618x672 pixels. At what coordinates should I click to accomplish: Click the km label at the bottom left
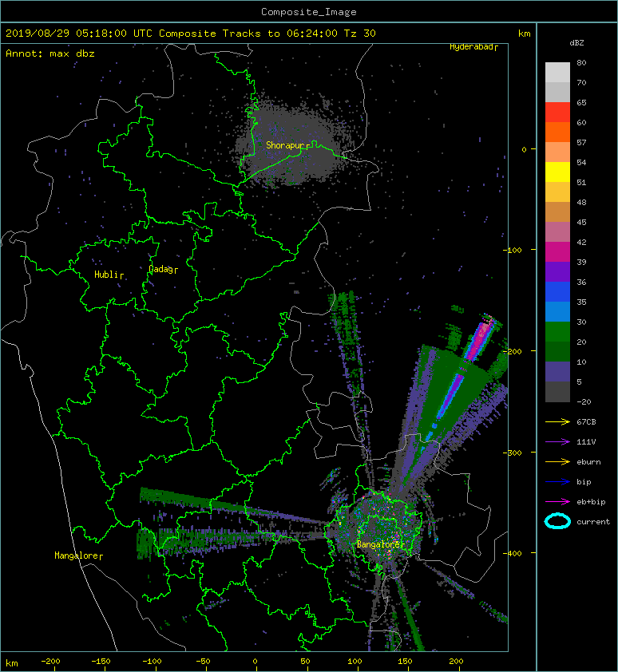12,663
